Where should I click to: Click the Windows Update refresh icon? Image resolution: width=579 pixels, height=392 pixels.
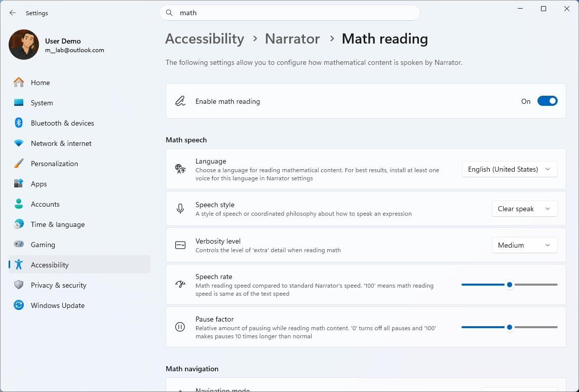click(x=18, y=305)
